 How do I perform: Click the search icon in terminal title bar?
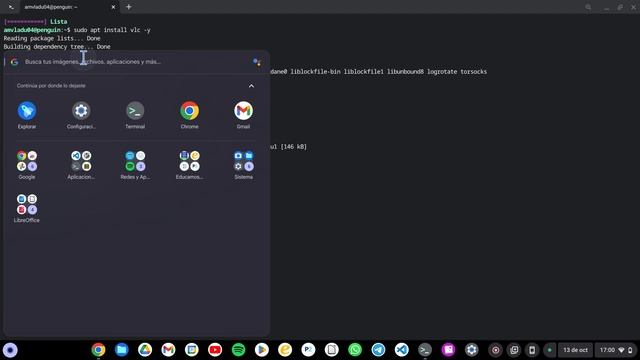coord(588,7)
